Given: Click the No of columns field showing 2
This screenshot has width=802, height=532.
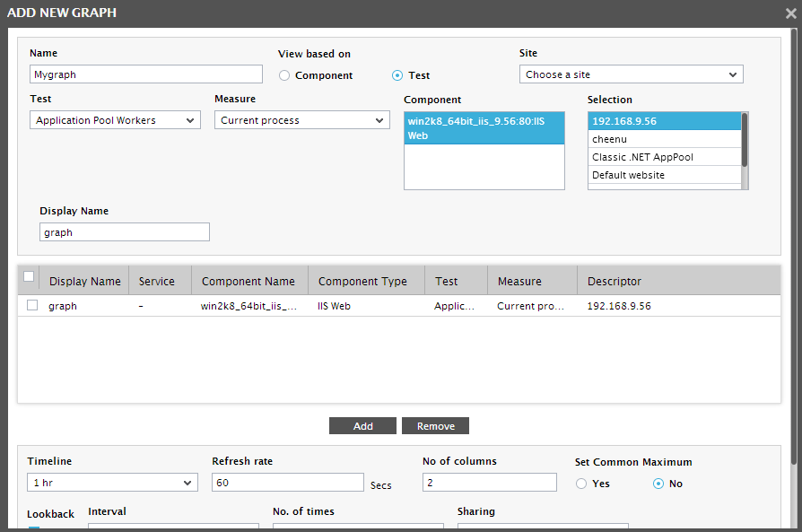Looking at the screenshot, I should click(x=490, y=483).
